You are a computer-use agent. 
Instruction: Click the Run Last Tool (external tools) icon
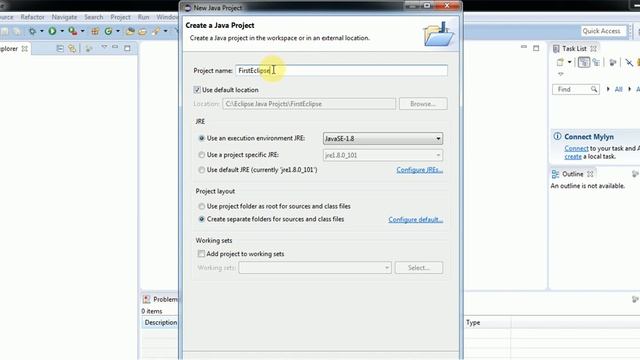pos(73,31)
